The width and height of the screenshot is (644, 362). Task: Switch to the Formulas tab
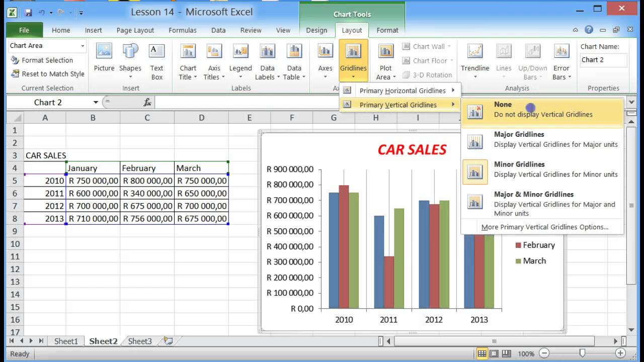click(183, 30)
